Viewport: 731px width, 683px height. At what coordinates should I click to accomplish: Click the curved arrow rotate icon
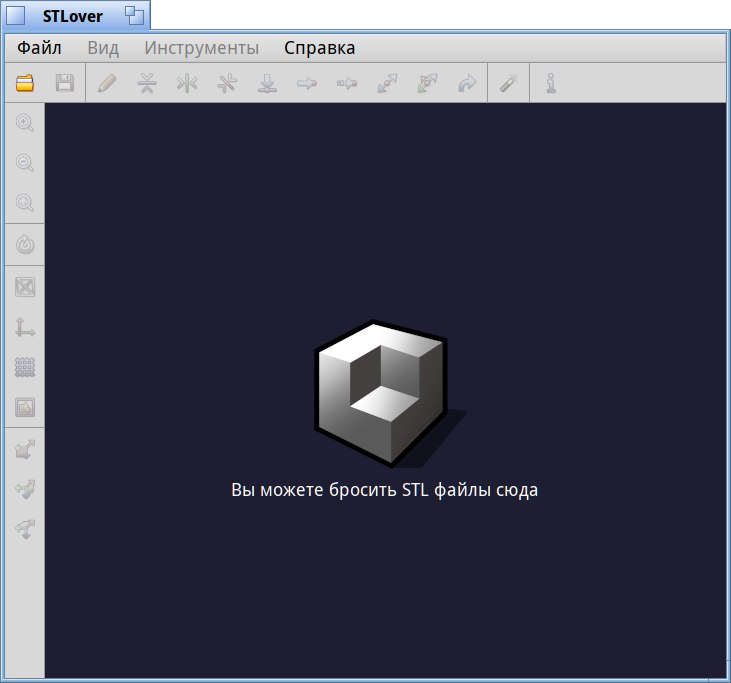(x=467, y=83)
